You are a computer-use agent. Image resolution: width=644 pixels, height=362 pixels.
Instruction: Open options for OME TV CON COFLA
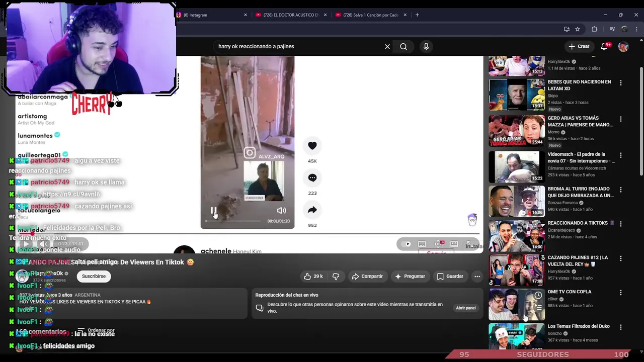pyautogui.click(x=620, y=293)
